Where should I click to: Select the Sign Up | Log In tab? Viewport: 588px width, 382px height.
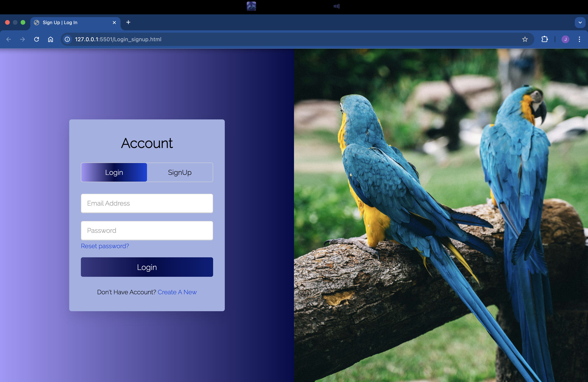click(72, 23)
